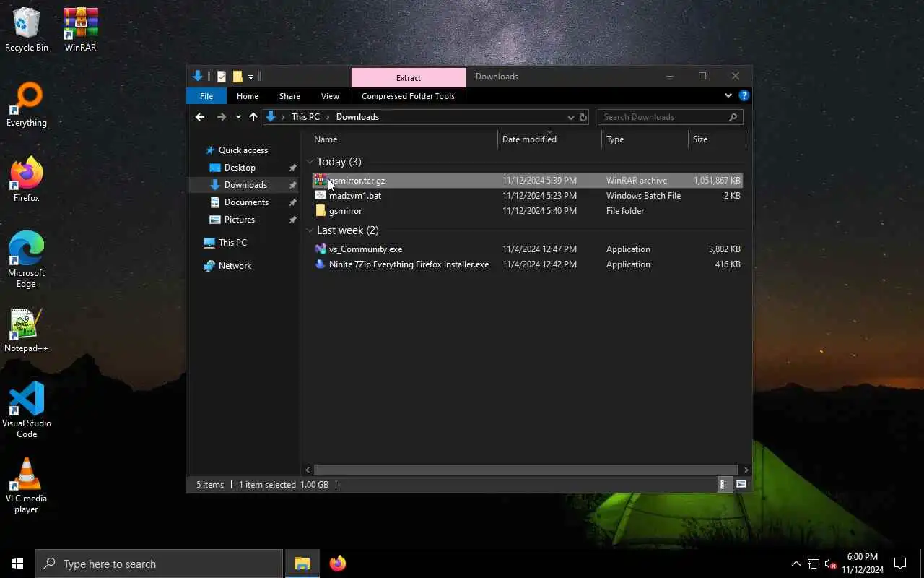Sort by Size column header
This screenshot has width=924, height=578.
pos(717,139)
